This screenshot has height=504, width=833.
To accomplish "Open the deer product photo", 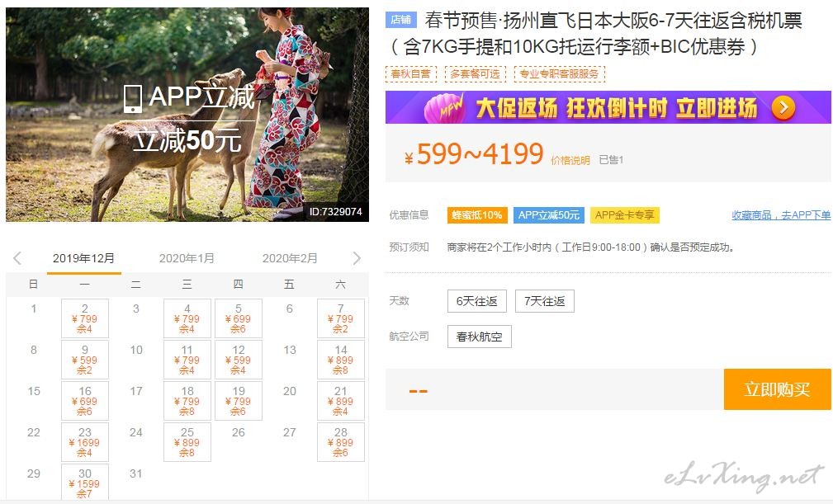I will (187, 114).
